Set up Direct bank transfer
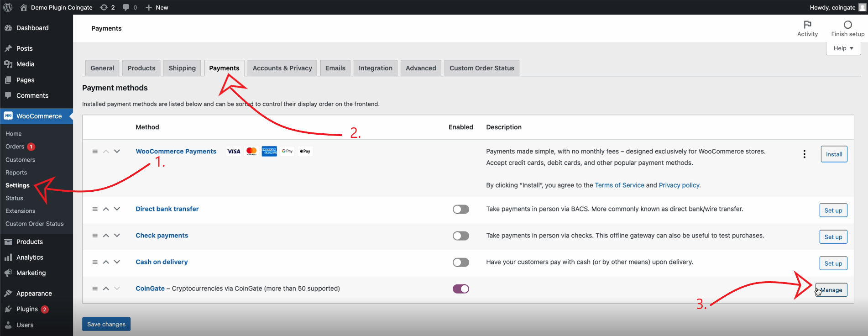The height and width of the screenshot is (336, 868). (833, 210)
